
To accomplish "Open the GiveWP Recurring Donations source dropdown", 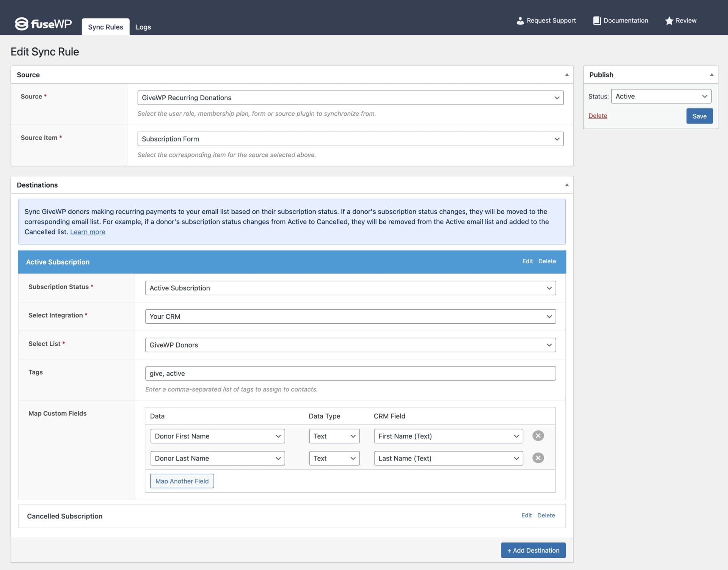I will (350, 98).
